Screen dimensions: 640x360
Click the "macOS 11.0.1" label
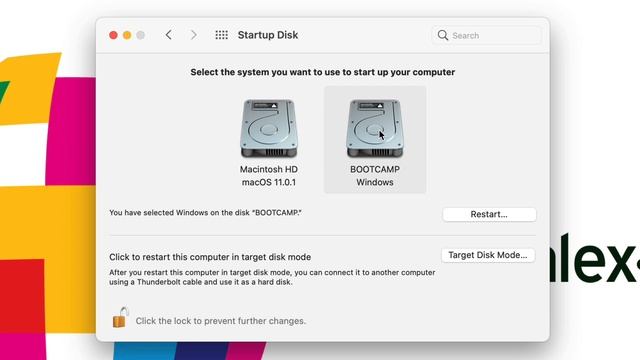pyautogui.click(x=269, y=182)
